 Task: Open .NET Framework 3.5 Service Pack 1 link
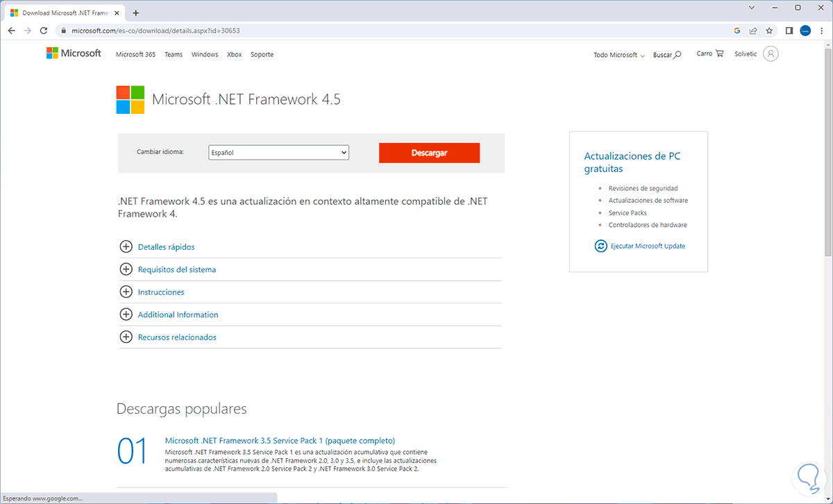tap(280, 440)
